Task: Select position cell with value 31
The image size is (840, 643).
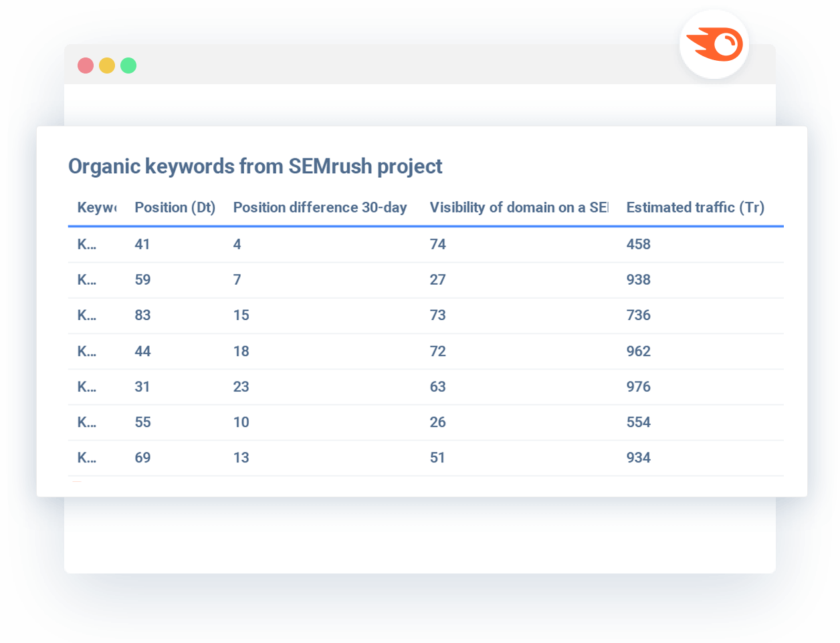Action: tap(142, 386)
